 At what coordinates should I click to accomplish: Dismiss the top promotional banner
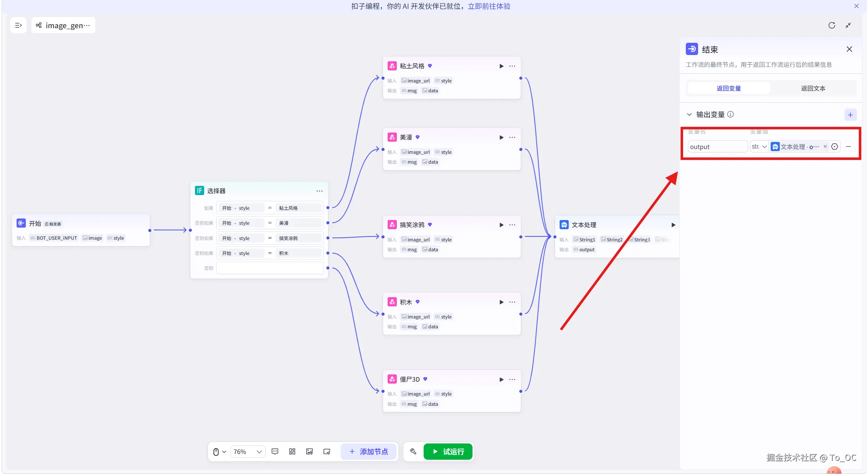coord(856,6)
